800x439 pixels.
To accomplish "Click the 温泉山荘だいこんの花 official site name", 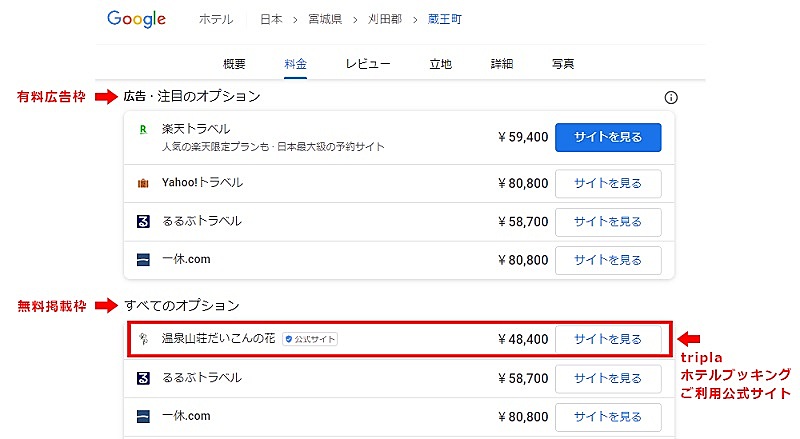I will [218, 338].
